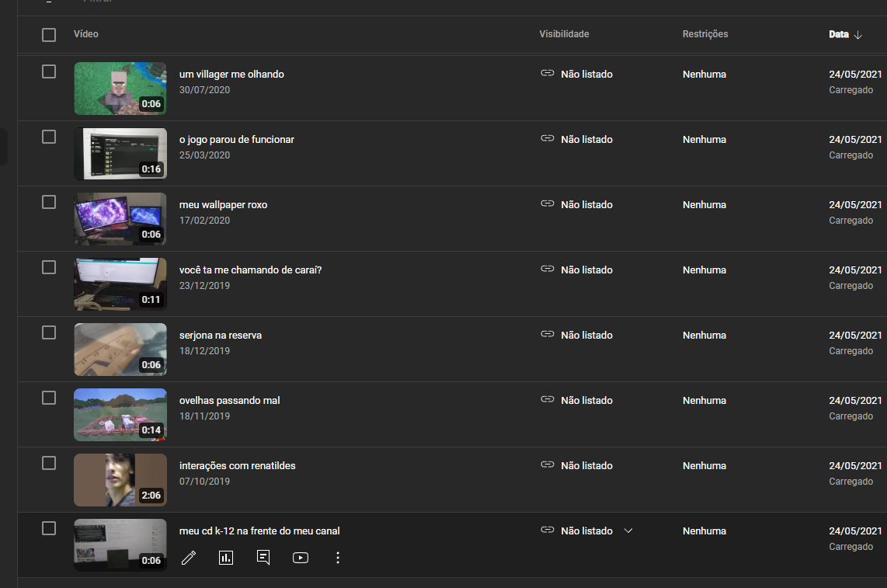Sort by the Data column header
887x588 pixels.
click(x=839, y=34)
